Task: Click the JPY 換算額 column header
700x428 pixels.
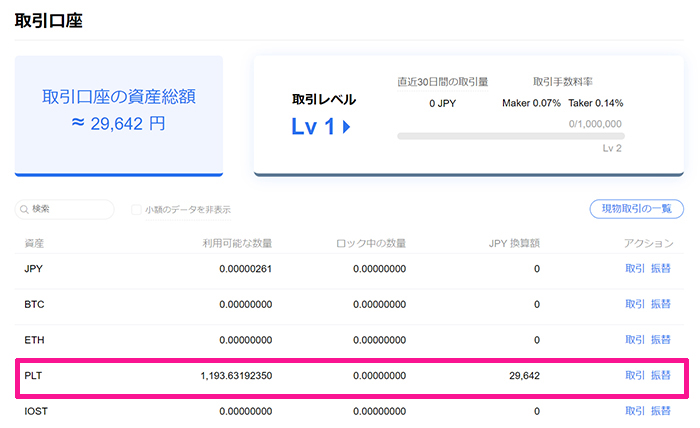Action: coord(514,243)
